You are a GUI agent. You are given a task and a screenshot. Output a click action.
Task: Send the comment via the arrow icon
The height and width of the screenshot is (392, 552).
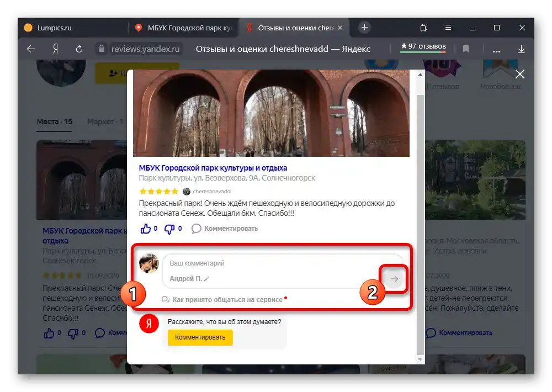pos(394,279)
